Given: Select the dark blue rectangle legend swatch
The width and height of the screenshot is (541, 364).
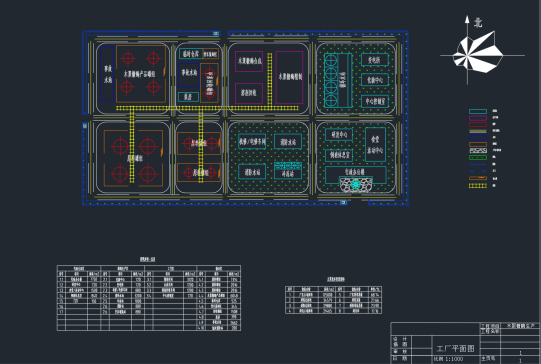Looking at the screenshot, I should [478, 137].
